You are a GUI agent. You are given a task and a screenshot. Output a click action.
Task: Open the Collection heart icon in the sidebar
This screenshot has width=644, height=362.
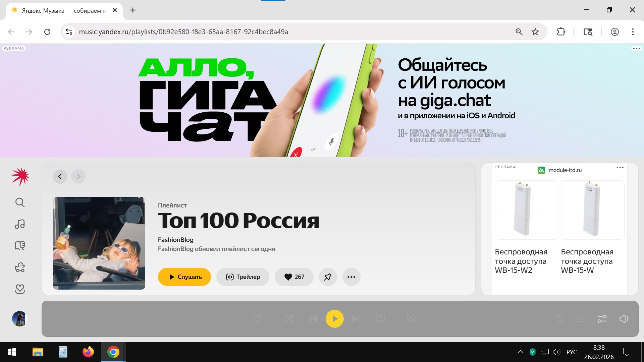(x=20, y=289)
